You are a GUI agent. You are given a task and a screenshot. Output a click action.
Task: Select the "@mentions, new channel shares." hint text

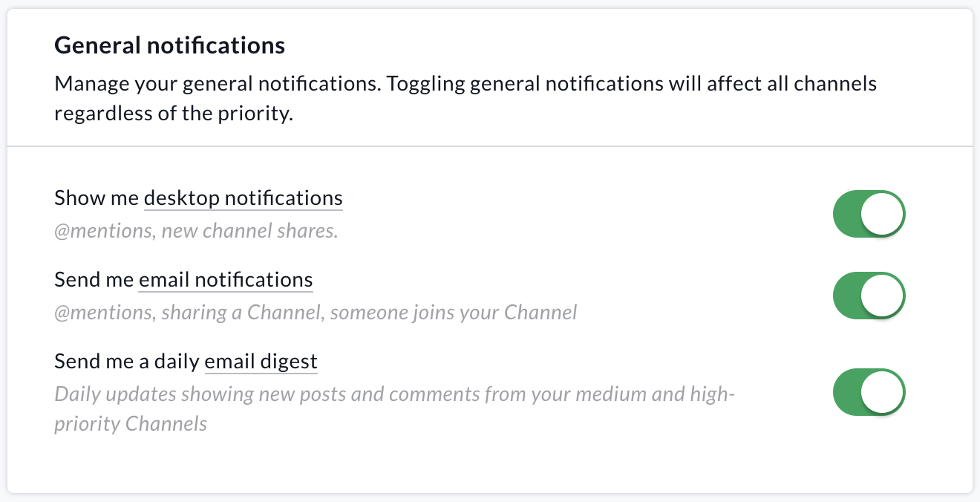196,231
